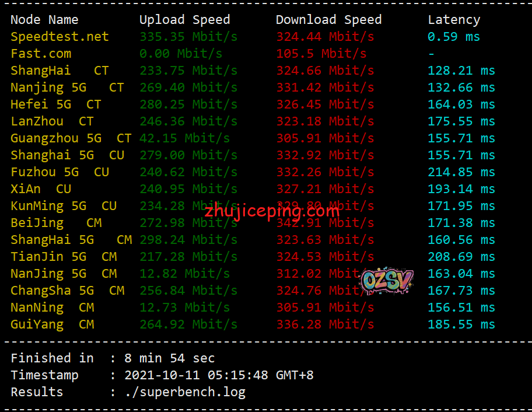Click the zhujiceping.com watermark text
This screenshot has width=532, height=412.
[272, 211]
